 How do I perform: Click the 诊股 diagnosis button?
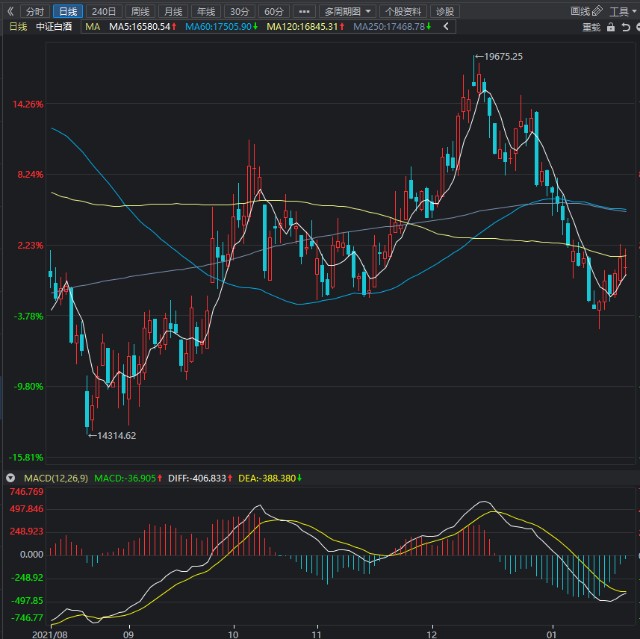pos(445,11)
